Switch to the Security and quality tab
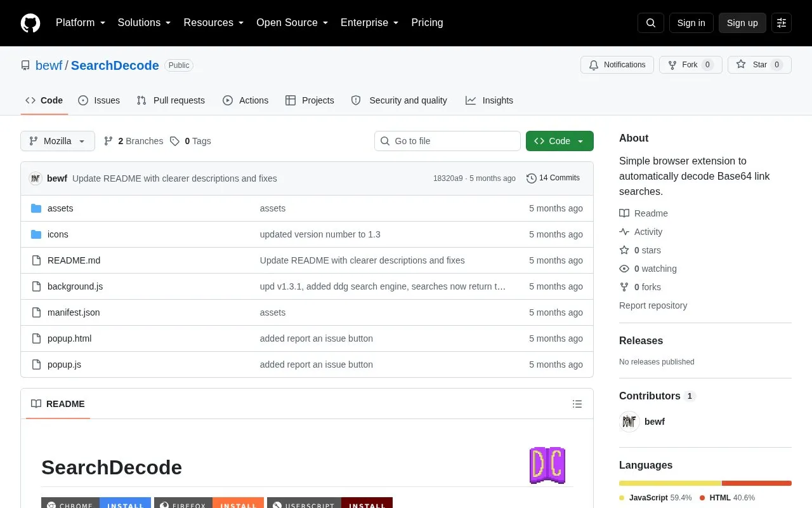 pos(399,100)
